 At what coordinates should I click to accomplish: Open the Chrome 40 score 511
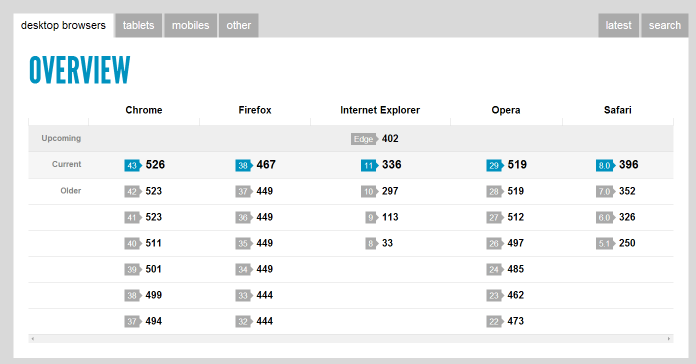point(154,243)
